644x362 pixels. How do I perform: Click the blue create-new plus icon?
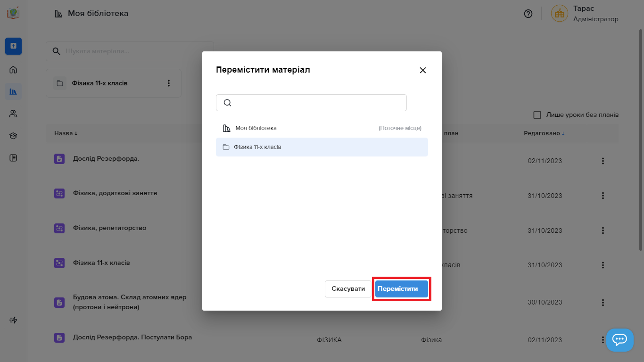[x=13, y=46]
